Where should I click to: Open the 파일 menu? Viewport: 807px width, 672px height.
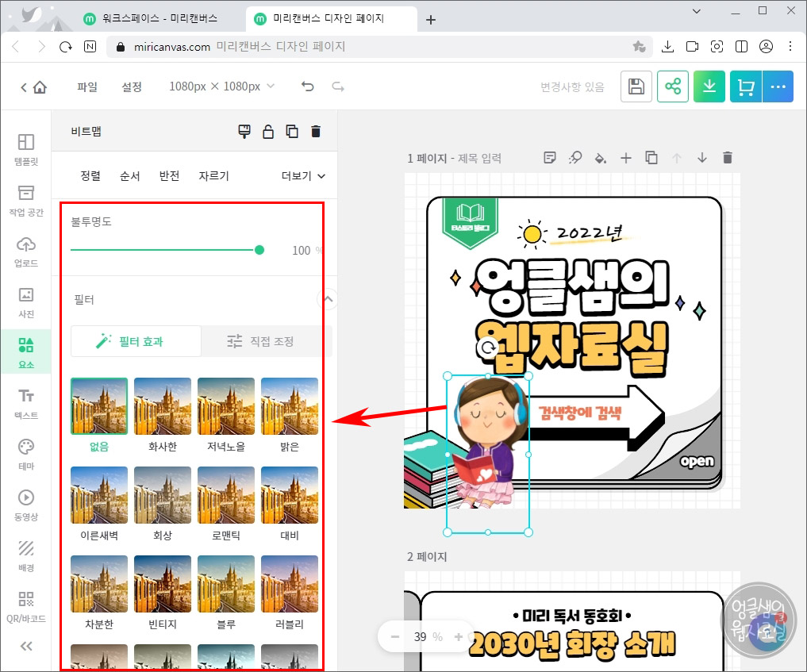pos(87,86)
